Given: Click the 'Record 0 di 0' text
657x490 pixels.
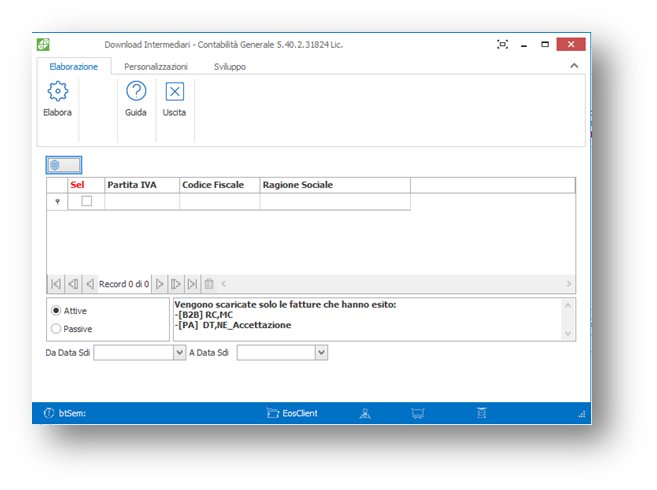Looking at the screenshot, I should tap(124, 284).
